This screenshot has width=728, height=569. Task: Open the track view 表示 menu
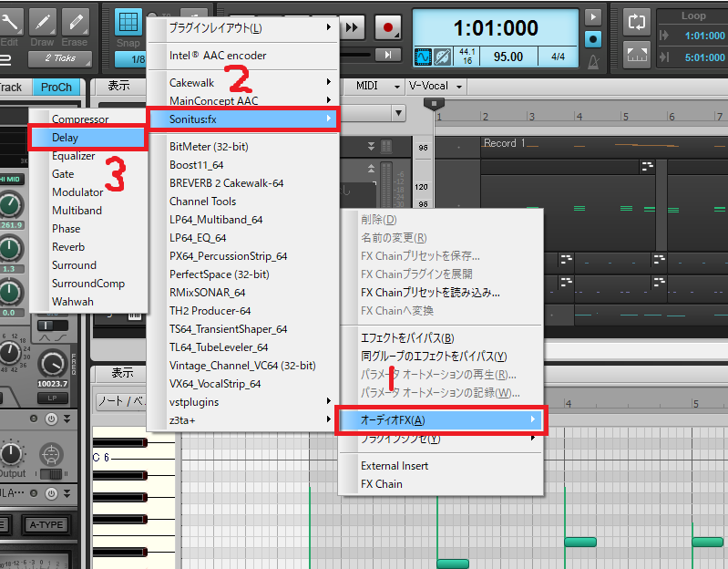click(118, 86)
